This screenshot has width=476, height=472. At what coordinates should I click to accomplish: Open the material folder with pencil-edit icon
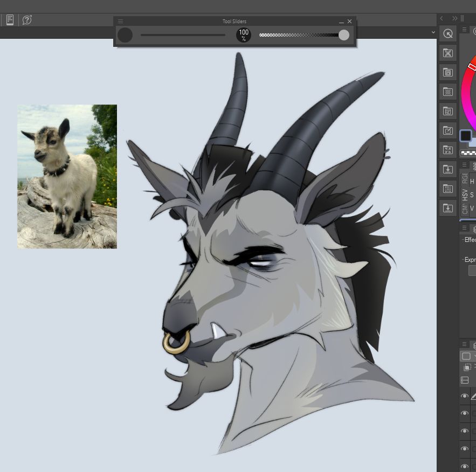click(x=448, y=131)
